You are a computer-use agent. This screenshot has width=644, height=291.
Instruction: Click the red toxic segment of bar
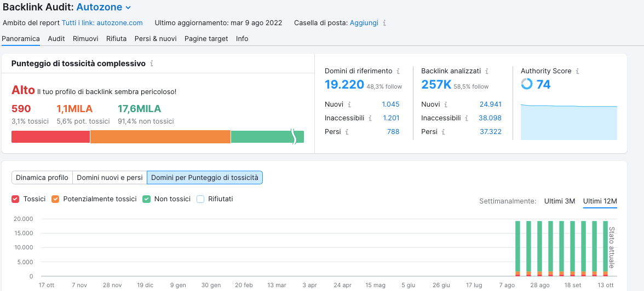pyautogui.click(x=50, y=137)
